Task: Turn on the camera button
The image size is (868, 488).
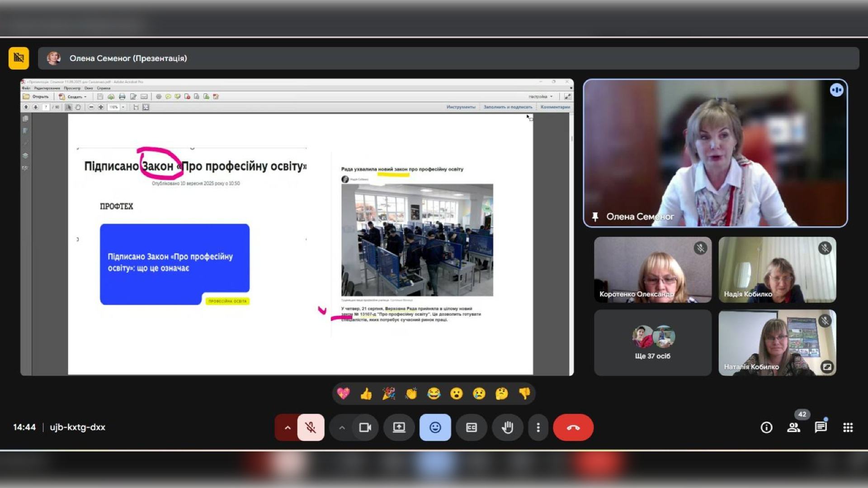Action: 365,427
